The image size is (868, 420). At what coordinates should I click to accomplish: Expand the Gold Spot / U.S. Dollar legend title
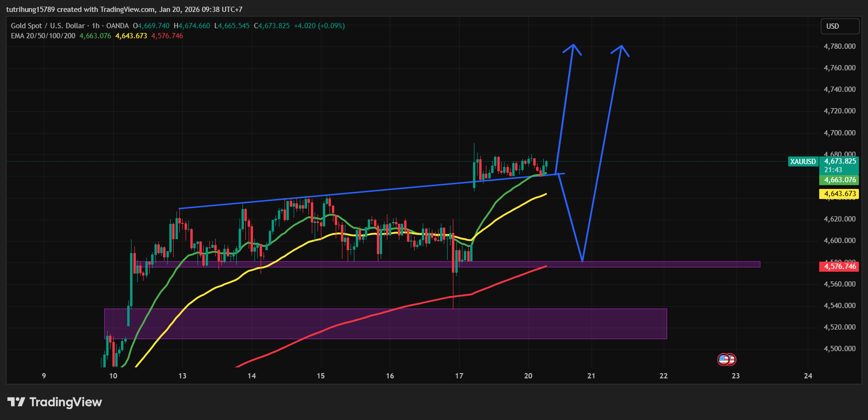(47, 26)
